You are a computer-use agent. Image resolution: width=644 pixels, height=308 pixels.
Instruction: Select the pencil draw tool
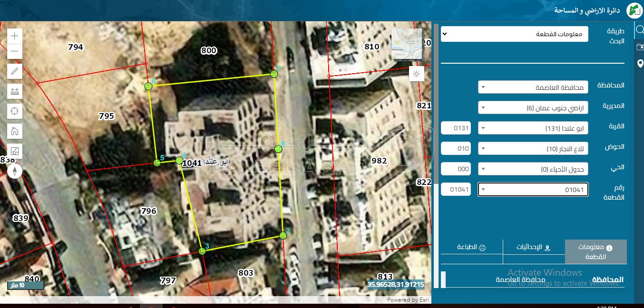(x=15, y=72)
